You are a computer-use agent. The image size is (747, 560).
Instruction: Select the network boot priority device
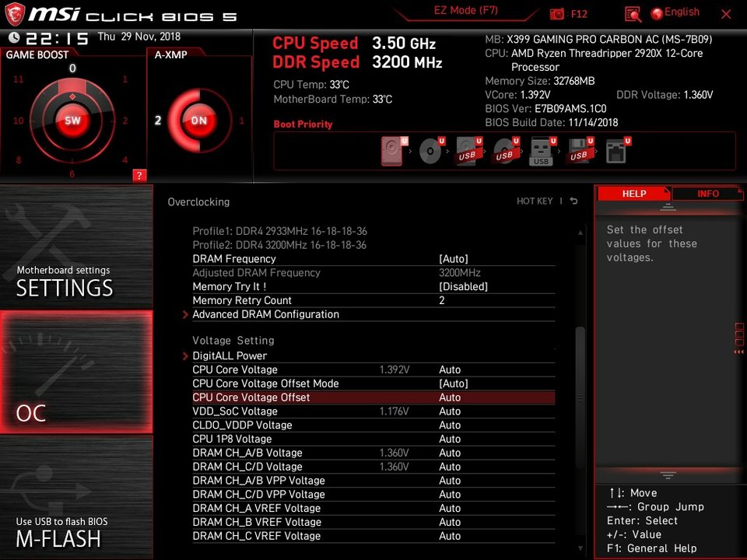[x=618, y=152]
